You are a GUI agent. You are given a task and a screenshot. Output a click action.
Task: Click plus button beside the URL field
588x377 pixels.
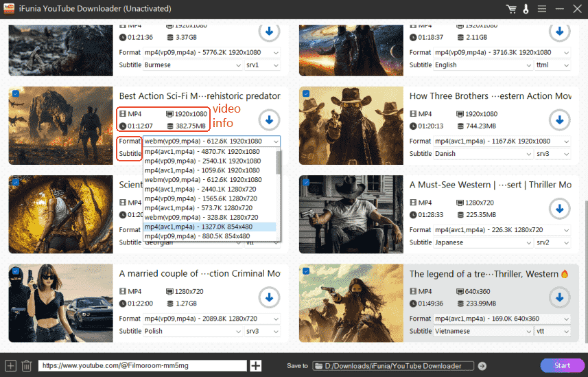(256, 366)
